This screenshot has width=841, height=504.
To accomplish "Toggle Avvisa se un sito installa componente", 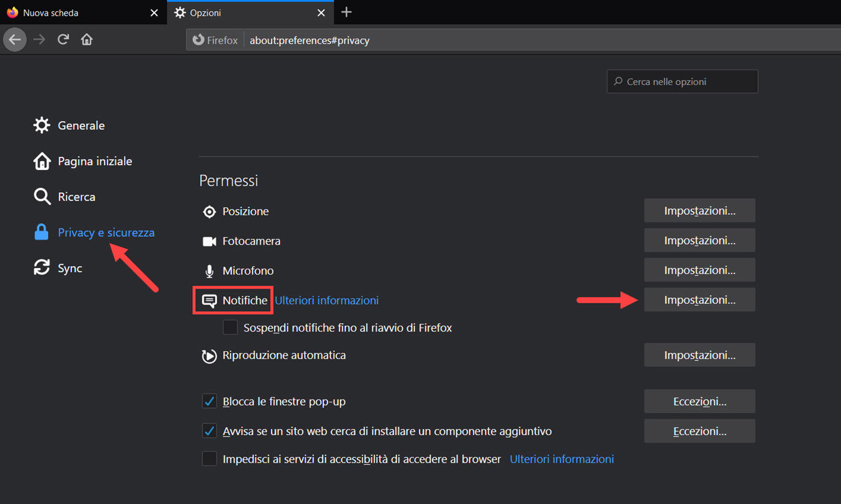I will click(x=209, y=431).
